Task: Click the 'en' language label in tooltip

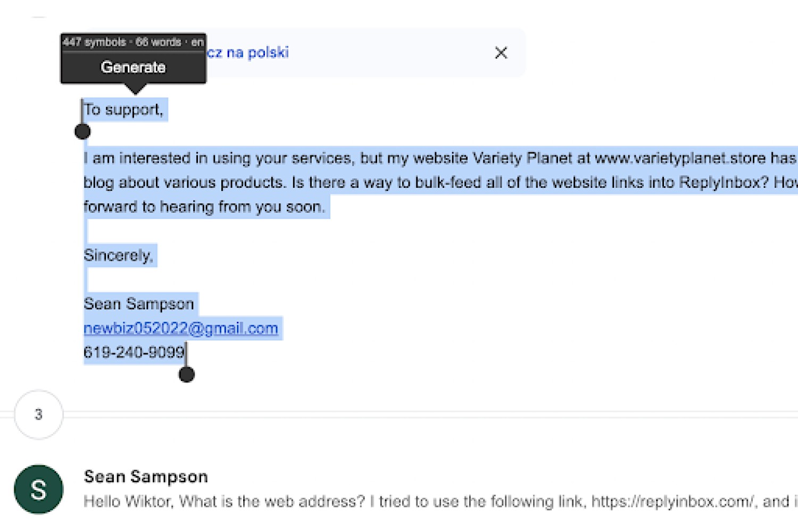Action: pos(197,42)
